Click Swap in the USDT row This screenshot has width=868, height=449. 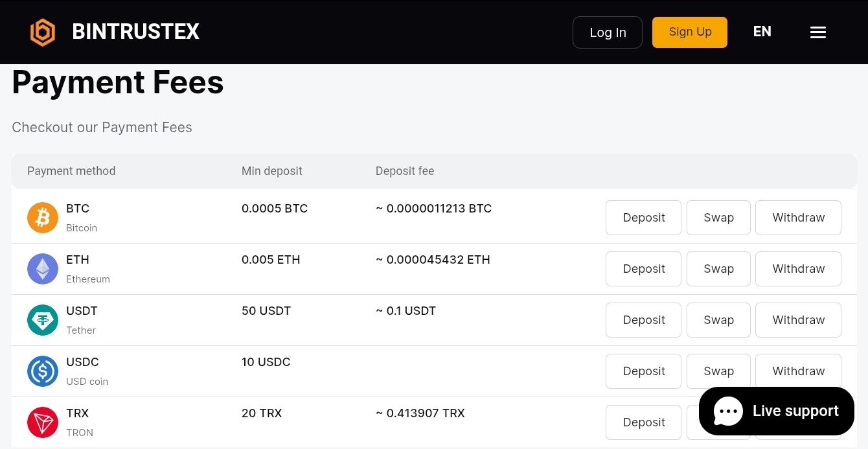click(x=718, y=320)
